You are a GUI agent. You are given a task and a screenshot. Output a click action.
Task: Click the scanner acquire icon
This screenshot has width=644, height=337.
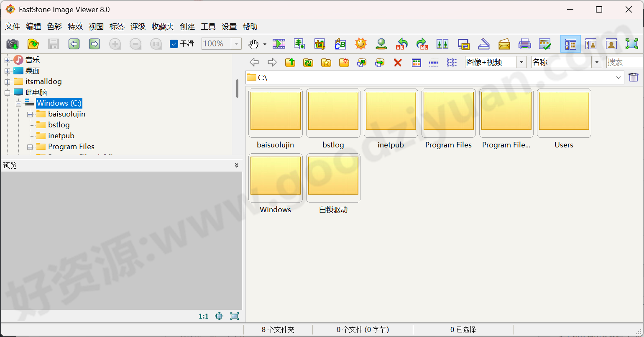coord(484,44)
